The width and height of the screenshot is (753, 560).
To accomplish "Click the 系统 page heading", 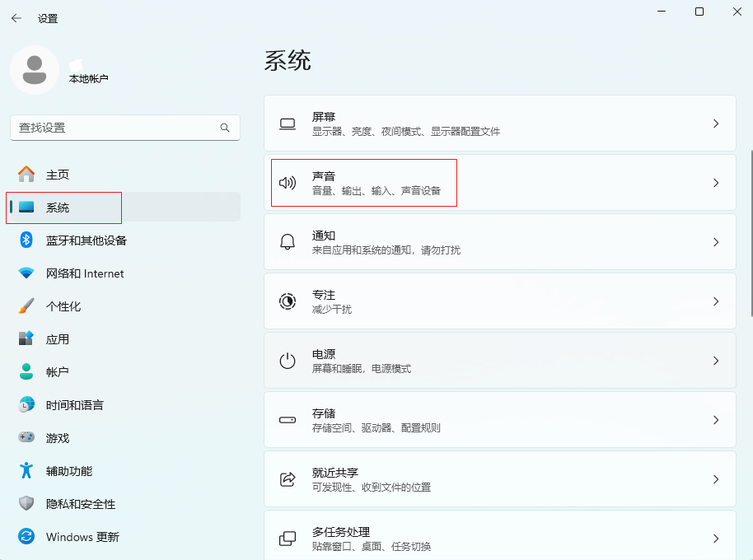I will click(x=288, y=61).
